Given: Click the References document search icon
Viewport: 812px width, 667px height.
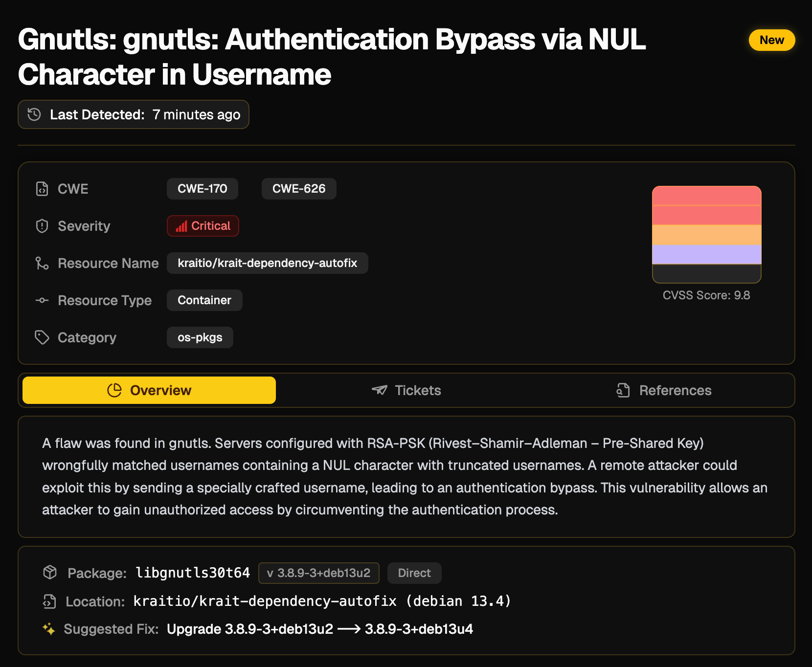Looking at the screenshot, I should click(623, 390).
